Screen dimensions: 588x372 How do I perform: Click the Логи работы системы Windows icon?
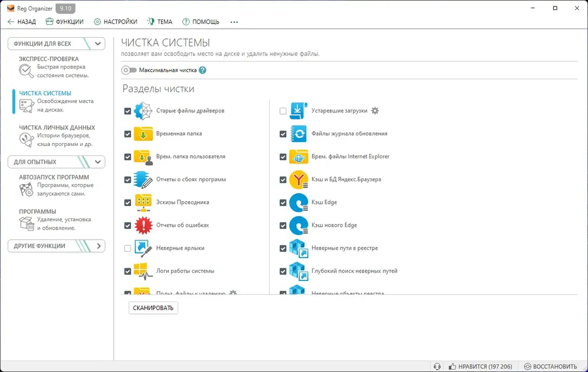(143, 271)
